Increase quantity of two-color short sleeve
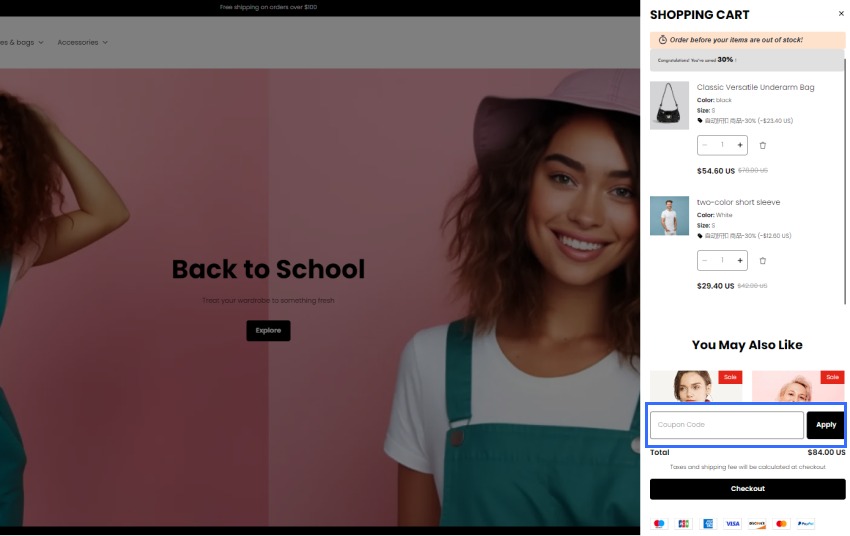This screenshot has width=850, height=536. [739, 261]
